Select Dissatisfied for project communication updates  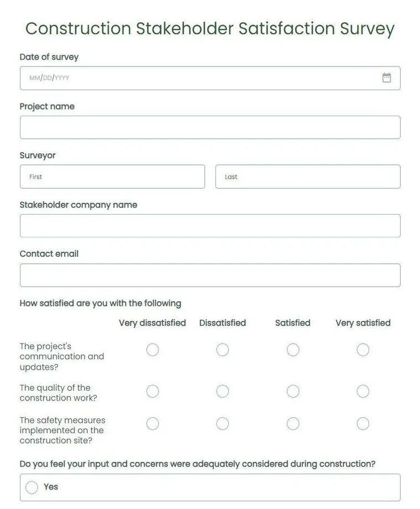coord(223,350)
